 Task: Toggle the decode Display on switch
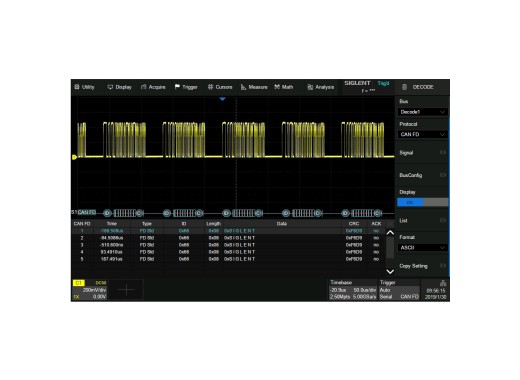pyautogui.click(x=422, y=202)
